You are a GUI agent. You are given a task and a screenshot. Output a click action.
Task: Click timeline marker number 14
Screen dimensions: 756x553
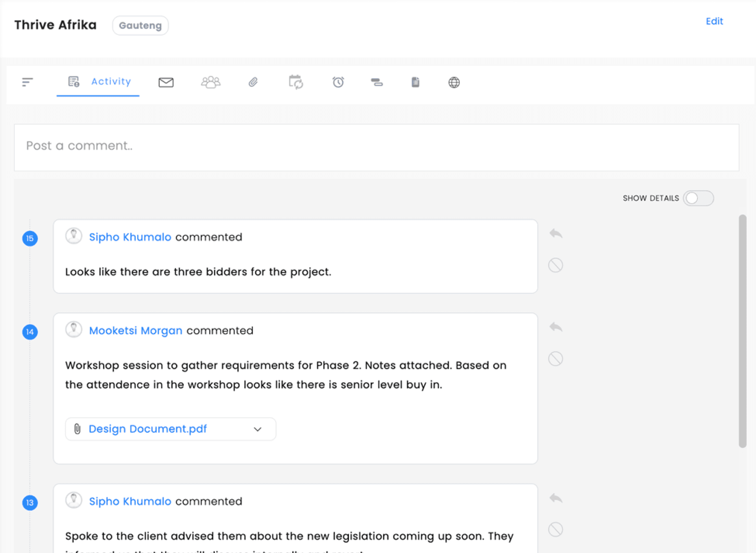[30, 332]
